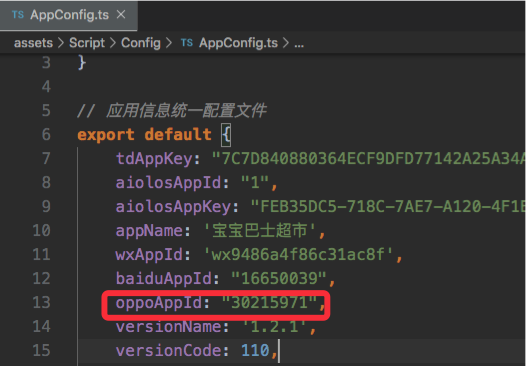
Task: Click the value 'wx9486a4f86c31ac8f'
Action: click(x=298, y=254)
